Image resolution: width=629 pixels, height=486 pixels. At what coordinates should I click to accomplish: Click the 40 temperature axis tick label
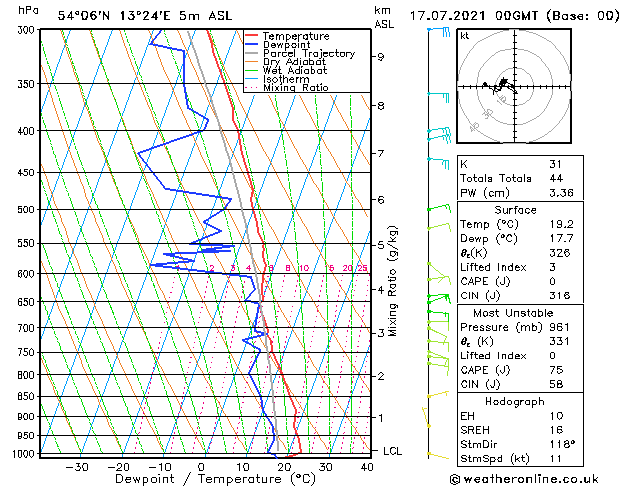[367, 468]
